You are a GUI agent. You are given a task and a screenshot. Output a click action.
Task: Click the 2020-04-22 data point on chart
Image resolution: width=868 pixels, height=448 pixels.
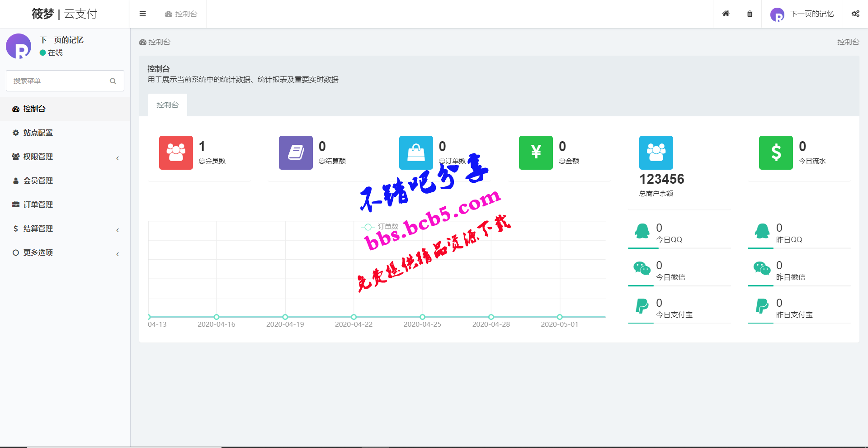click(x=354, y=317)
